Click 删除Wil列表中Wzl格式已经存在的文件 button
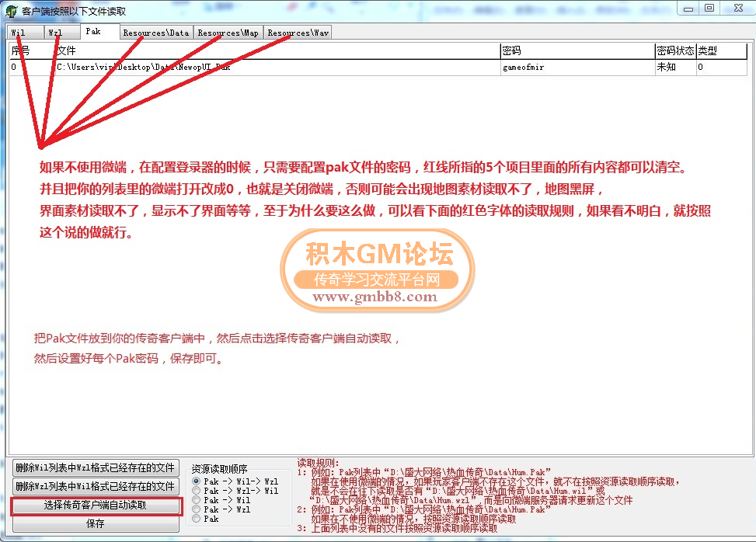 pos(96,467)
